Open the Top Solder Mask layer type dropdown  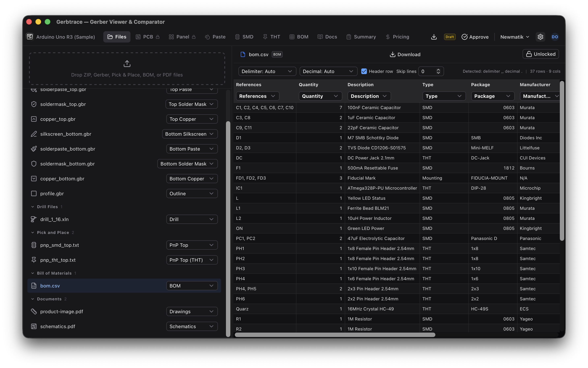pyautogui.click(x=192, y=104)
